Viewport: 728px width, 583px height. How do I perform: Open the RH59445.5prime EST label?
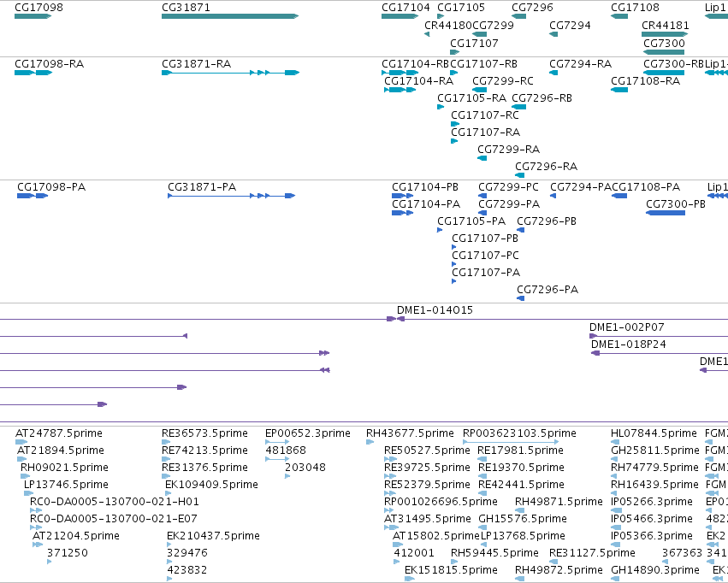pos(494,553)
